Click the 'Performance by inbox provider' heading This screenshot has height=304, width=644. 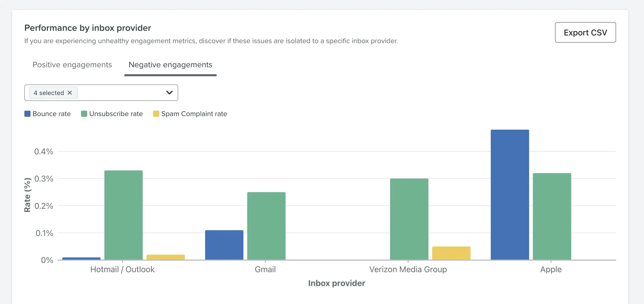[88, 28]
